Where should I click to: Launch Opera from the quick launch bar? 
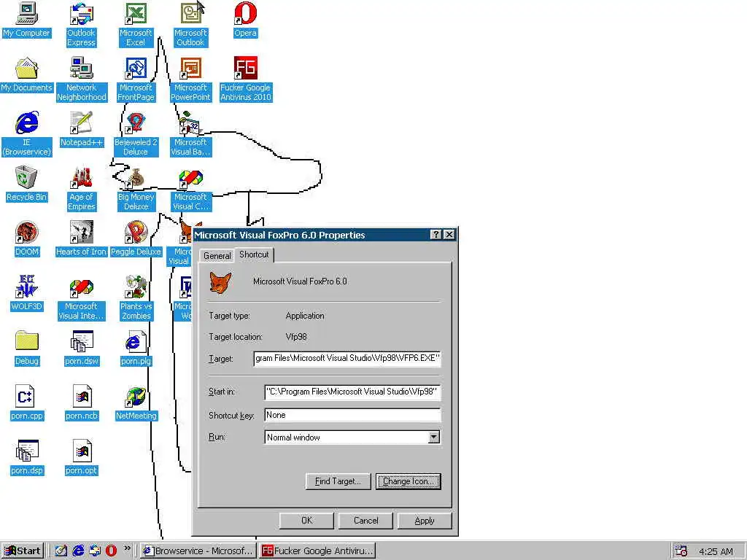pos(111,551)
